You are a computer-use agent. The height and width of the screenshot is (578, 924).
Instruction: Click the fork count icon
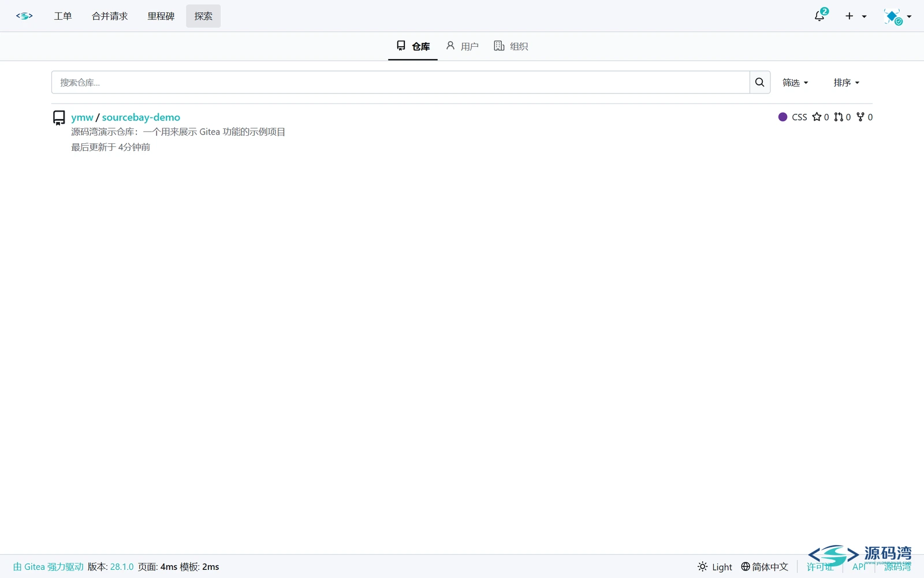click(860, 117)
